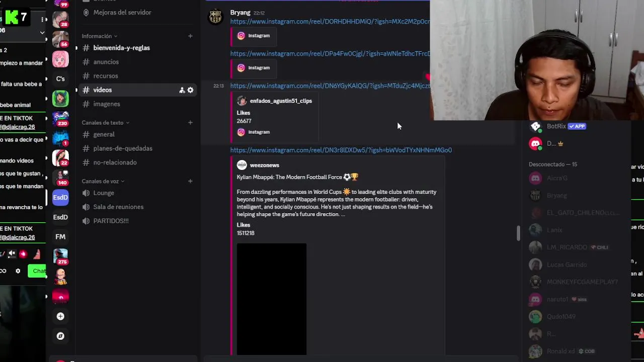Click invite people icon on videos channel
The width and height of the screenshot is (644, 362).
click(x=182, y=90)
